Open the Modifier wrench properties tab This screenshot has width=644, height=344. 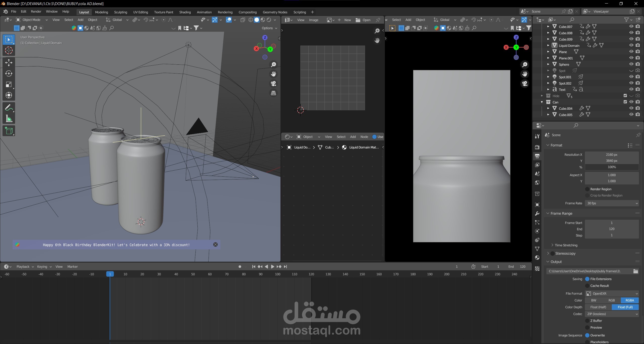point(537,214)
